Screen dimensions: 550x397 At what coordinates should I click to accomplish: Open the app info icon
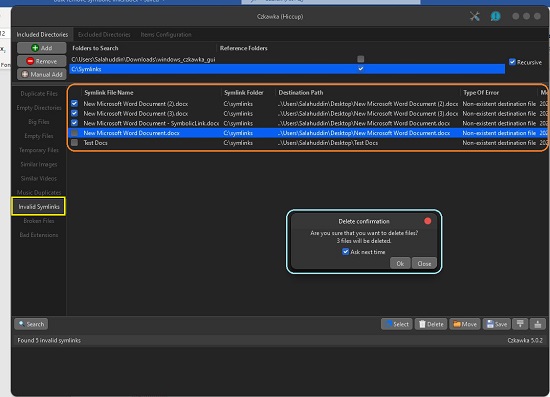(495, 16)
